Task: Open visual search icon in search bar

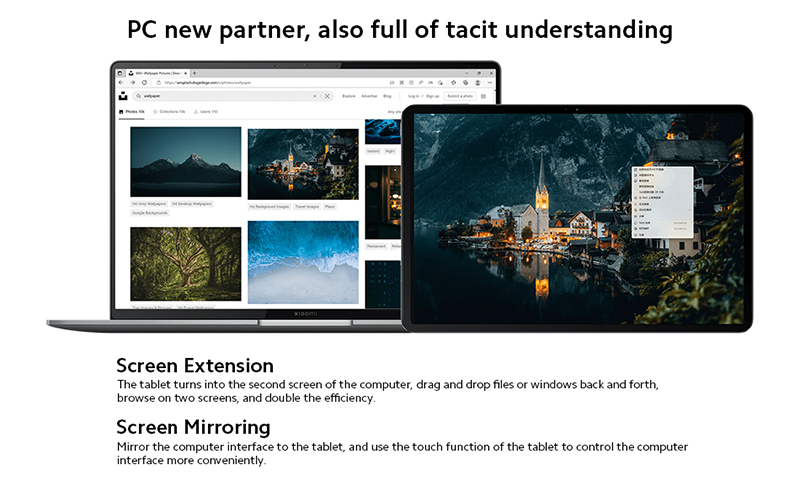Action: (x=328, y=96)
